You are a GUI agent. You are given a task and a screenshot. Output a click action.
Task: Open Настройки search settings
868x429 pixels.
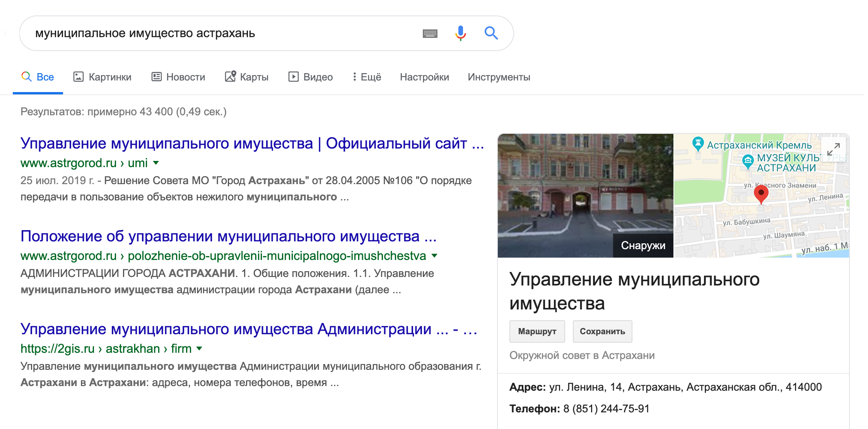pyautogui.click(x=424, y=77)
